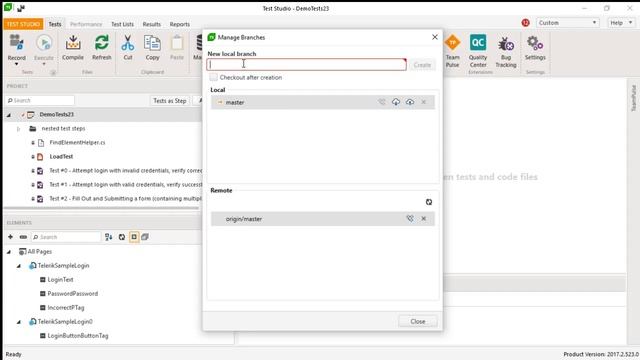Image resolution: width=640 pixels, height=360 pixels.
Task: Select LoadTest in project tree
Action: click(61, 156)
